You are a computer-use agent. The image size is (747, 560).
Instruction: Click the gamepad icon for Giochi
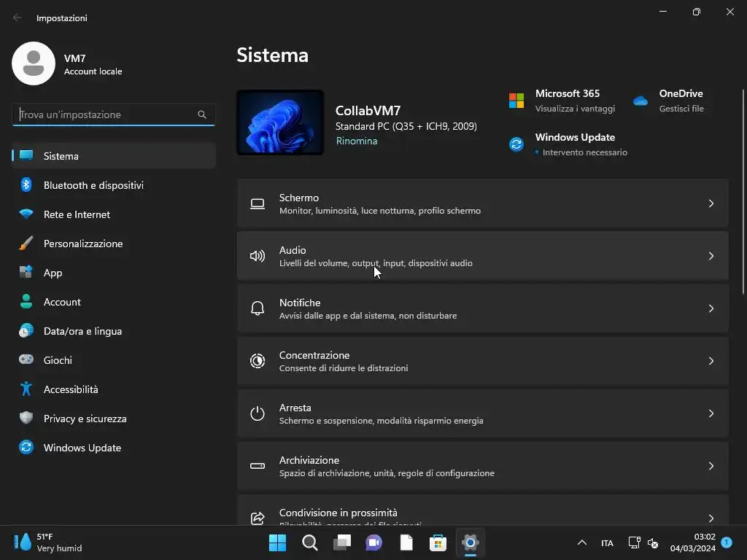(x=26, y=359)
